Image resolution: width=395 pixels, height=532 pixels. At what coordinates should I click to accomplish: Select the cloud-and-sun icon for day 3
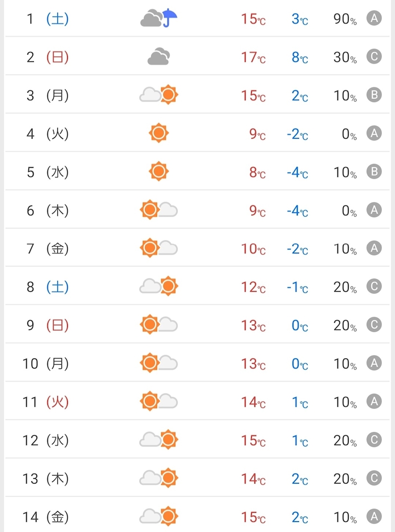159,95
